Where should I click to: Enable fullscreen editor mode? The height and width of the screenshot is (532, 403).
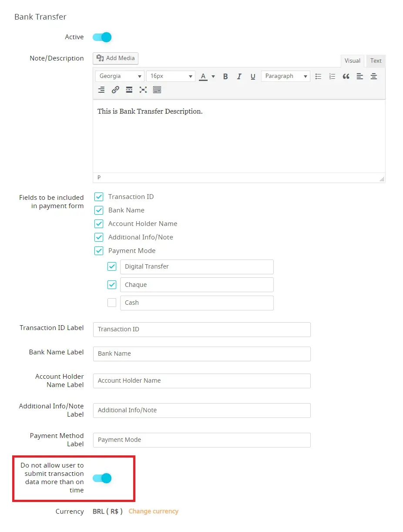pos(143,90)
